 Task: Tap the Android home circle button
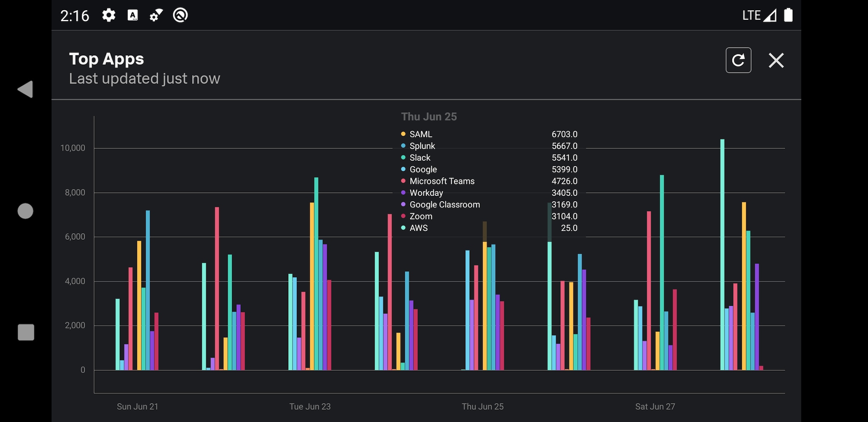25,211
